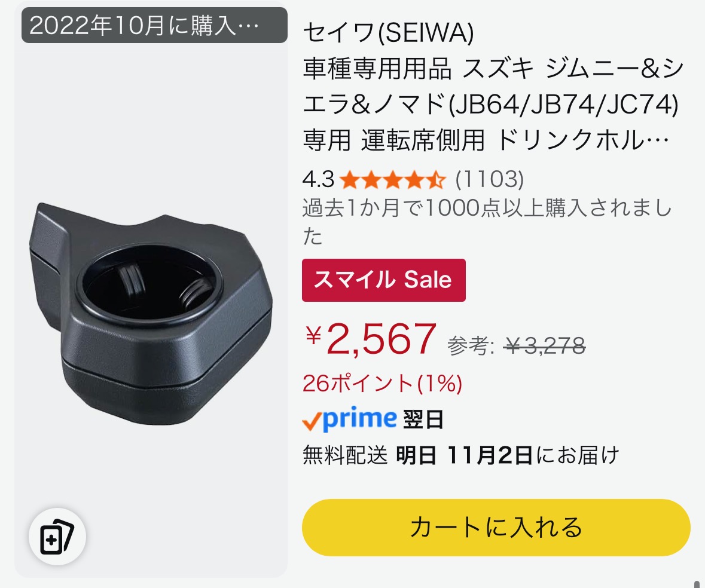The image size is (705, 588).
Task: Open the red スマイル Sale badge
Action: (x=383, y=280)
